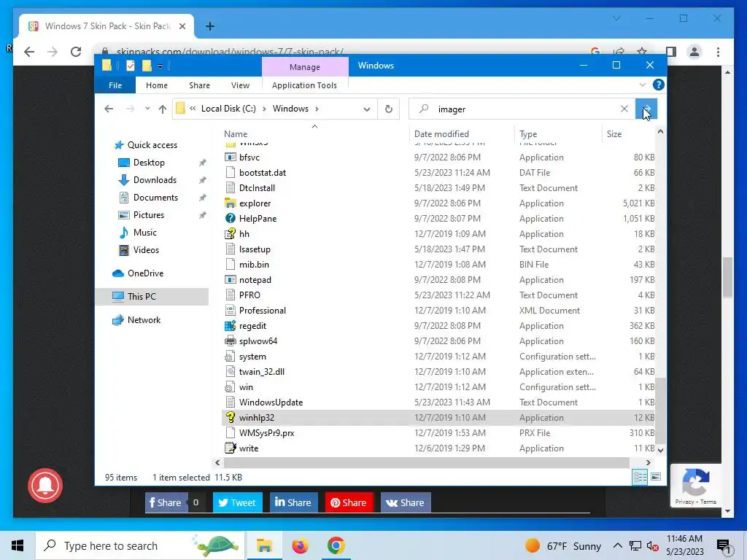Click the file list vertical scrollbar thumb
The width and height of the screenshot is (747, 560).
(660, 411)
